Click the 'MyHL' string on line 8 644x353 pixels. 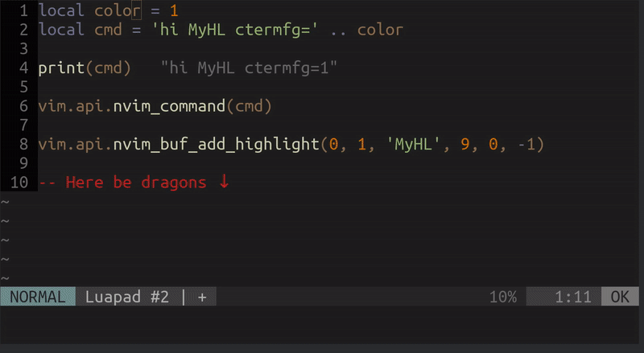pyautogui.click(x=414, y=144)
